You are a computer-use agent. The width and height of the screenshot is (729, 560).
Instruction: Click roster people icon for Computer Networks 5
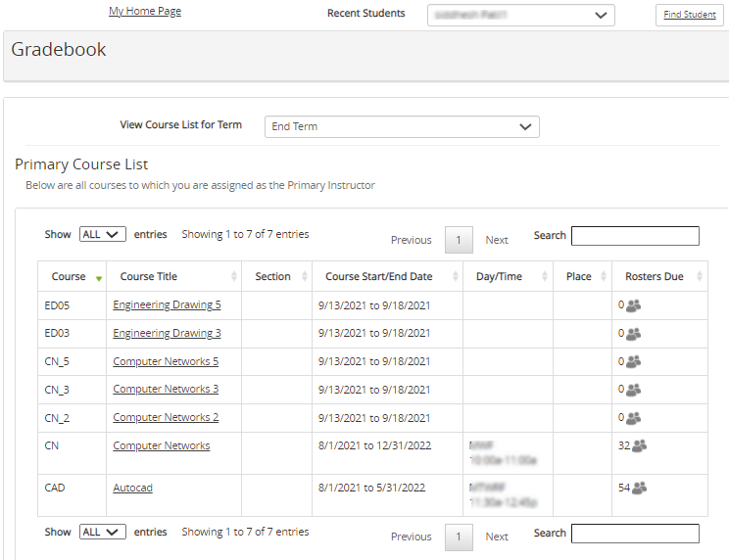point(633,362)
